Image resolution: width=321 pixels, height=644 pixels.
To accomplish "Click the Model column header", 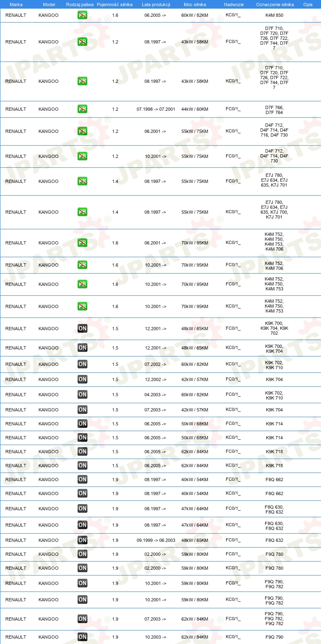I will (x=49, y=5).
